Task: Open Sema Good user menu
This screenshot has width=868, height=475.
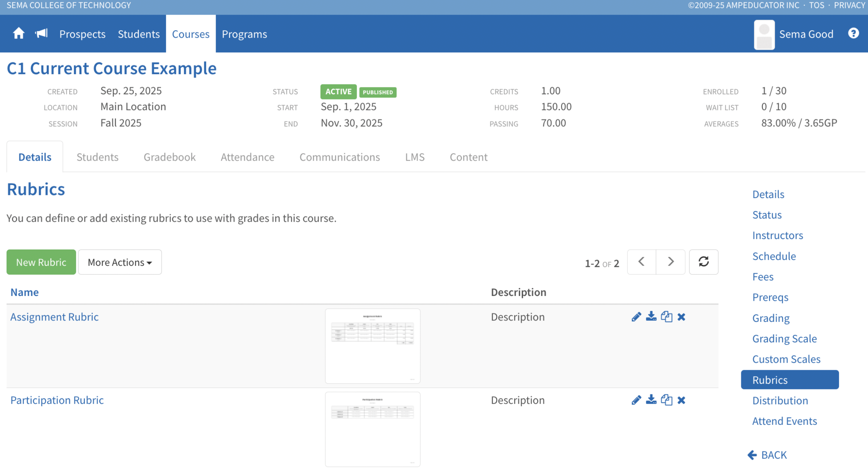Action: click(x=806, y=34)
